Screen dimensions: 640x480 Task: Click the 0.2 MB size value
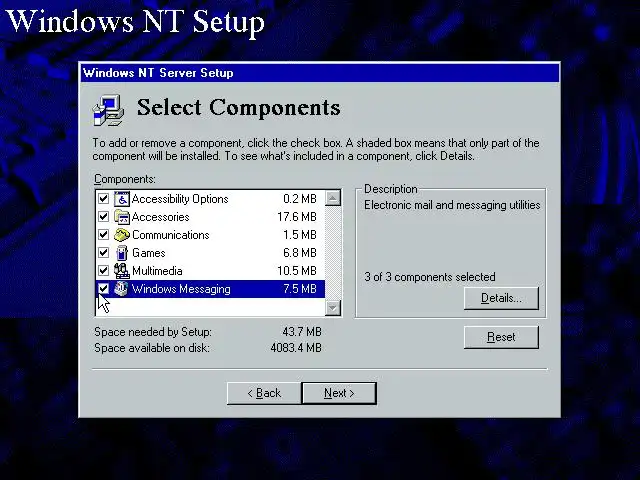(300, 199)
